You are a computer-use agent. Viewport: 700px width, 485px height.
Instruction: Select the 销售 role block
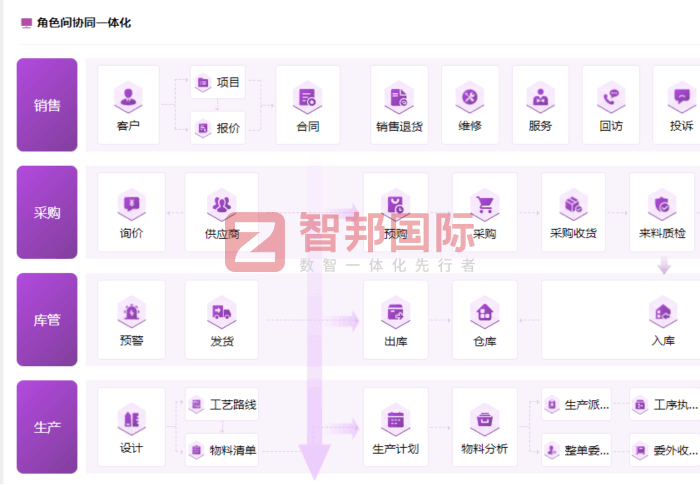click(47, 105)
